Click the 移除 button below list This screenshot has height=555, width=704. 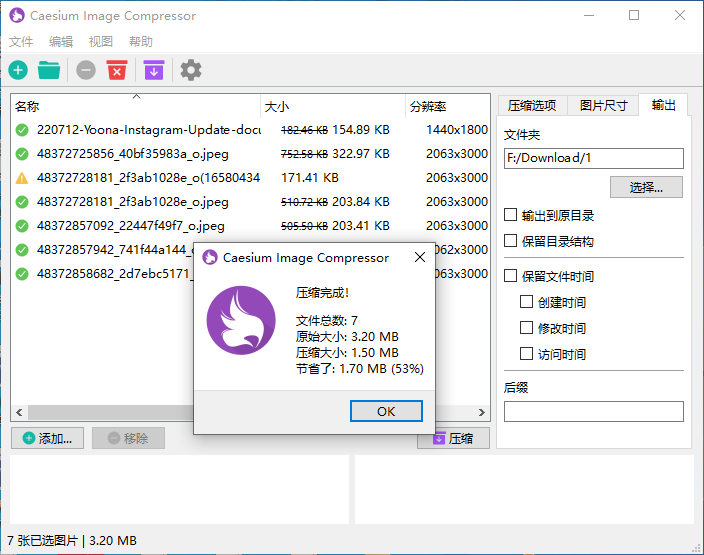tap(128, 438)
